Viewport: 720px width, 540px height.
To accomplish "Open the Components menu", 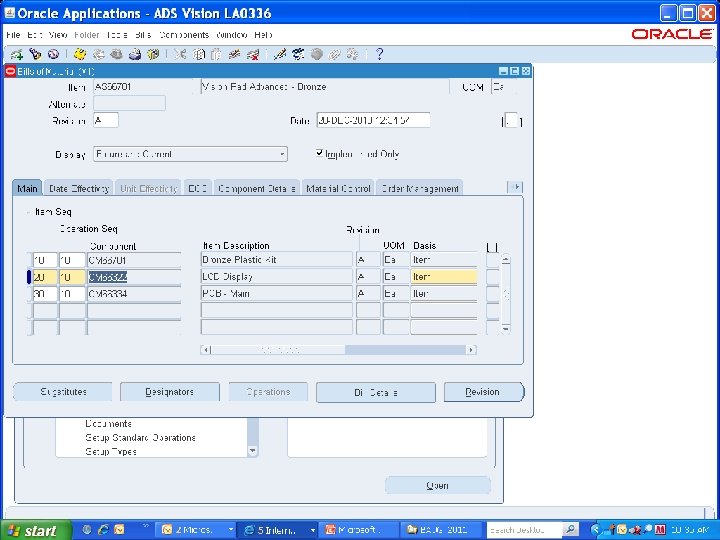I will click(184, 35).
